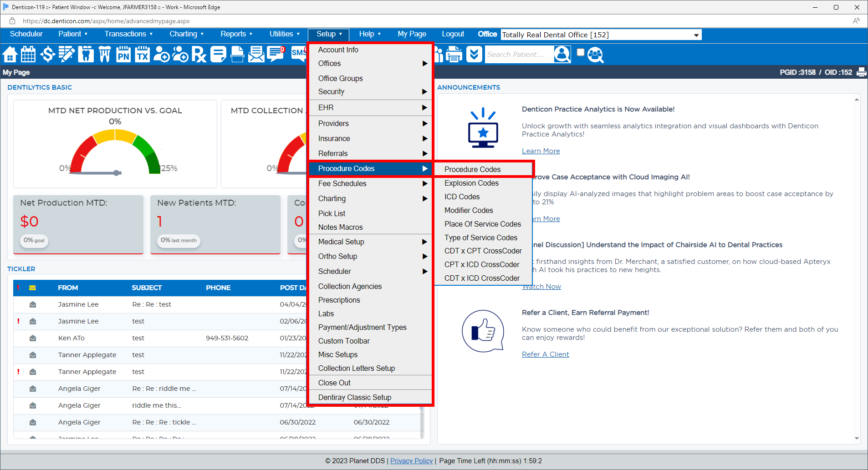
Task: Open Payment/Adjustment Types
Action: 370,328
